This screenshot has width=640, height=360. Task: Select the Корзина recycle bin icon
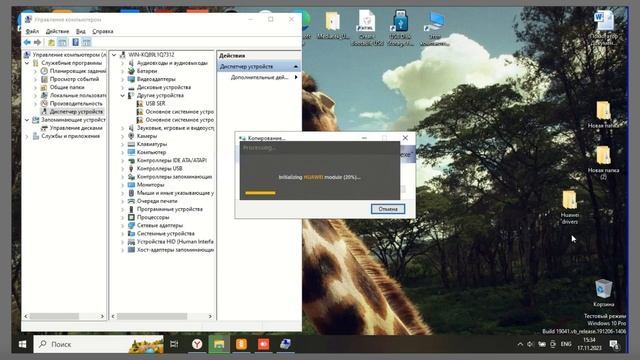603,292
